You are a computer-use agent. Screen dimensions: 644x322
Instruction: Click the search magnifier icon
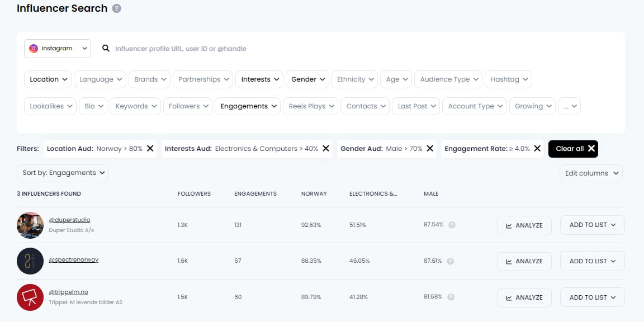(x=106, y=49)
